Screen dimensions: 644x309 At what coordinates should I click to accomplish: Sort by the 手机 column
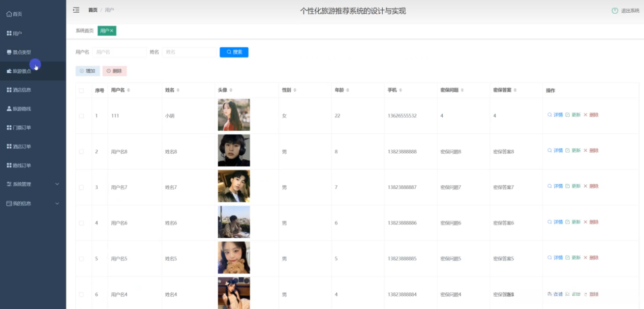pos(401,90)
